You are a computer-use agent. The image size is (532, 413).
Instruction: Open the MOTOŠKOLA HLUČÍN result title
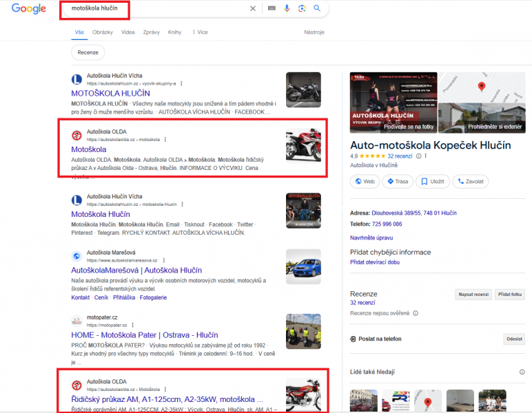tap(111, 93)
